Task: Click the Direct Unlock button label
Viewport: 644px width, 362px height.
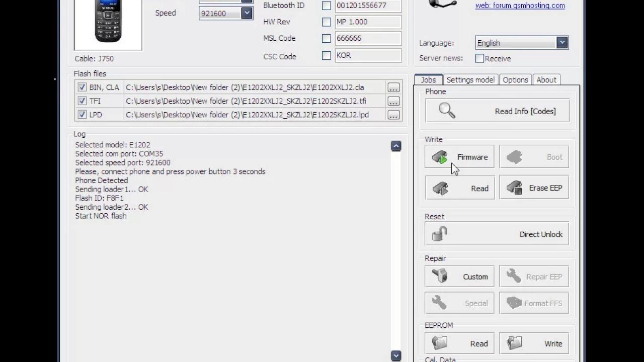Action: click(541, 234)
